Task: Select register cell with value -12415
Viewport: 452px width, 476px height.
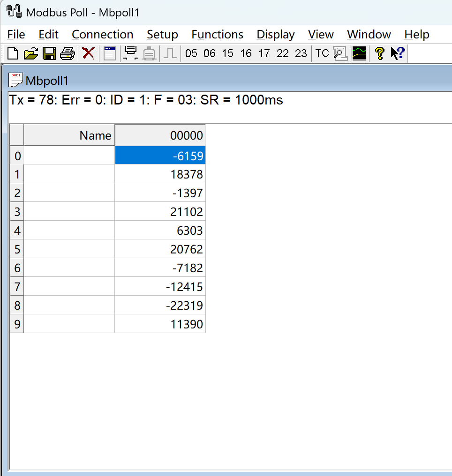Action: click(x=160, y=287)
